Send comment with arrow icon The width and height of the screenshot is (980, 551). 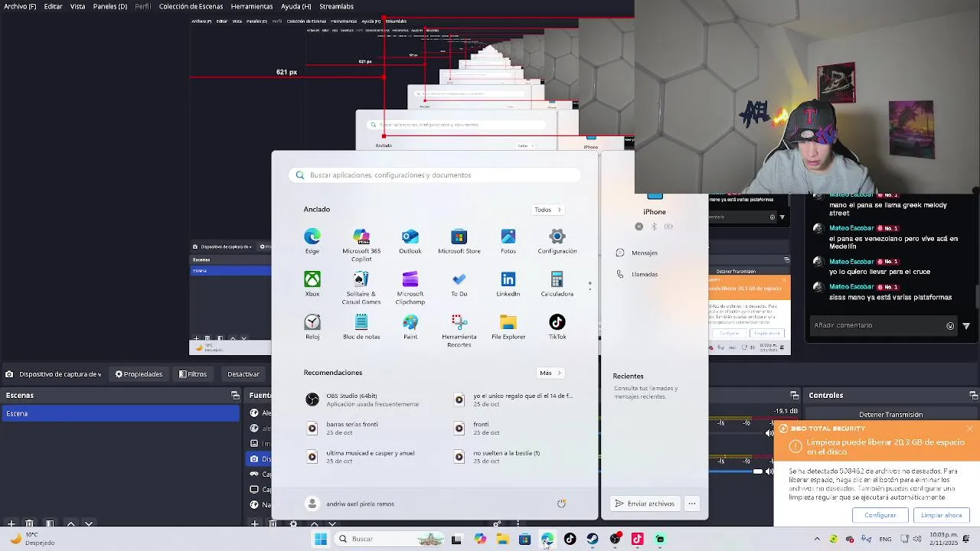point(966,325)
